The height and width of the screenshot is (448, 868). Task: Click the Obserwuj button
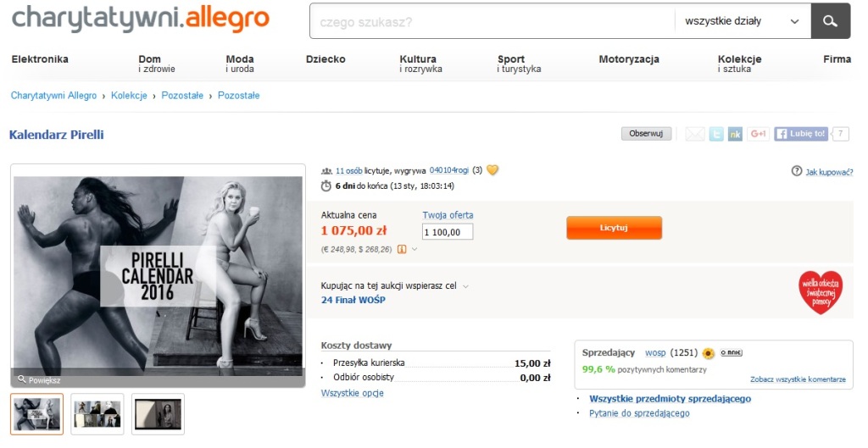click(x=646, y=134)
